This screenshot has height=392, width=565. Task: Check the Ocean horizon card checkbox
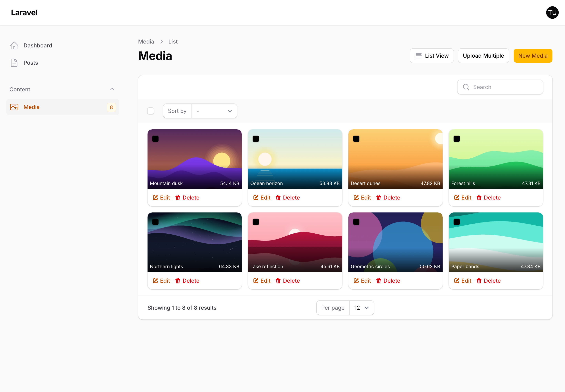click(256, 139)
